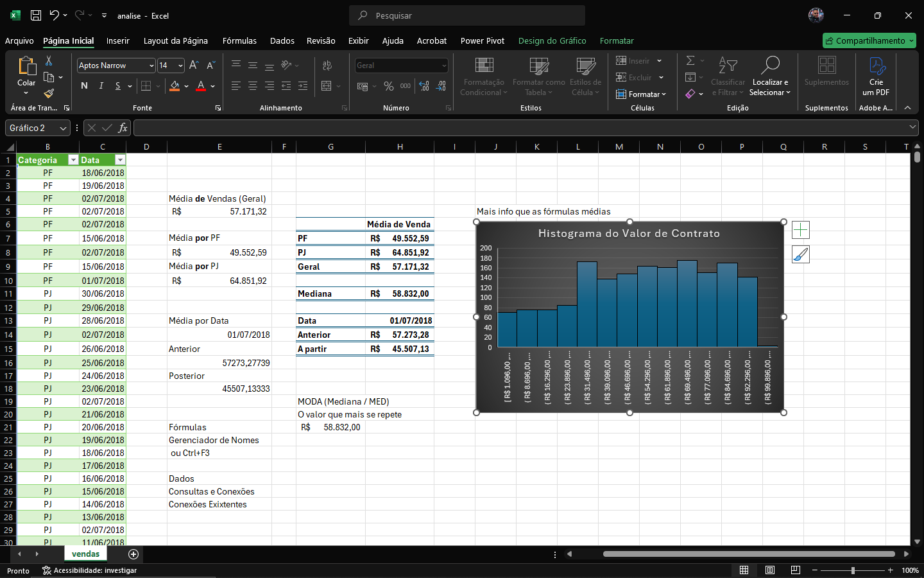Click the merge and center icon
The image size is (924, 578).
tap(327, 86)
